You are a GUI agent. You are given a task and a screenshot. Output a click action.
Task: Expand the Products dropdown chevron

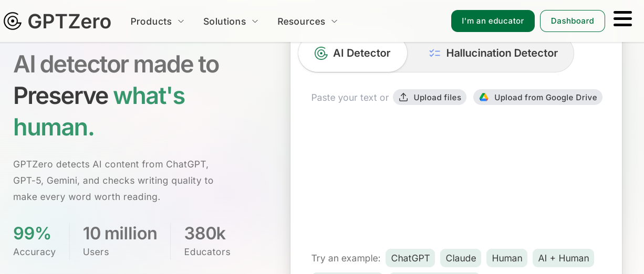181,22
